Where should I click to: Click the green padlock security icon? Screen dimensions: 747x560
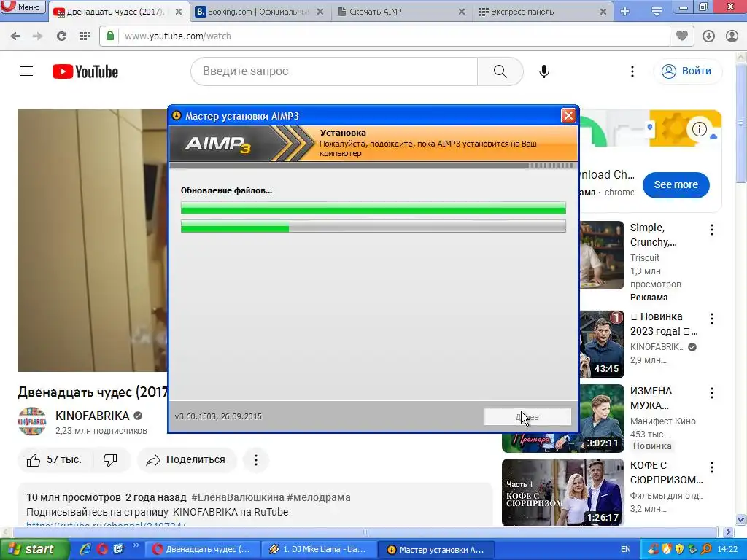pyautogui.click(x=110, y=36)
